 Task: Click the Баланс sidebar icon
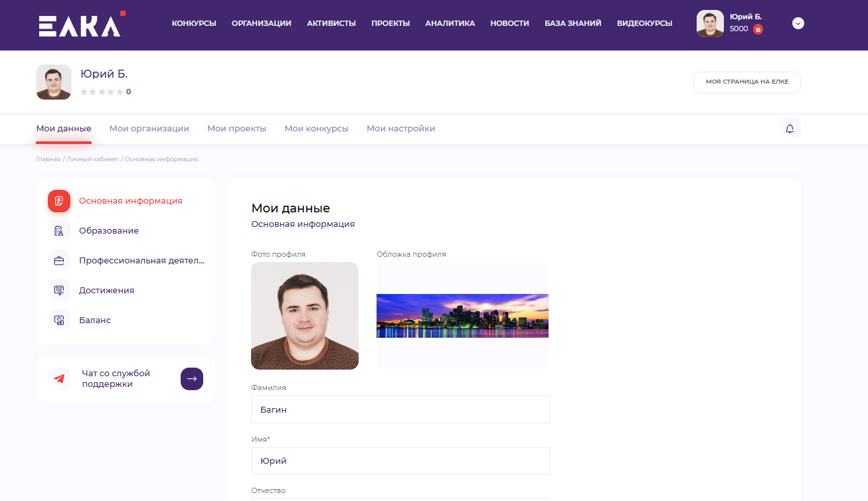tap(59, 321)
